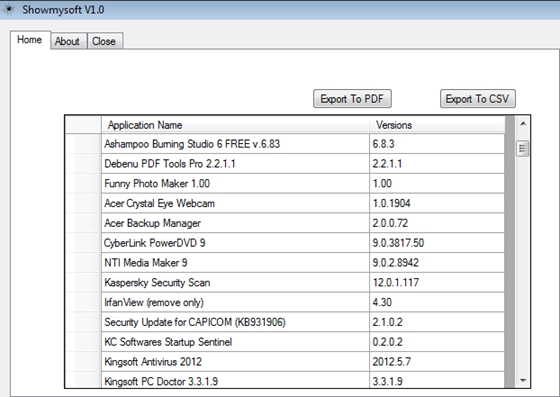Select the NTI Media Maker 9 cell
The height and width of the screenshot is (397, 560).
235,263
